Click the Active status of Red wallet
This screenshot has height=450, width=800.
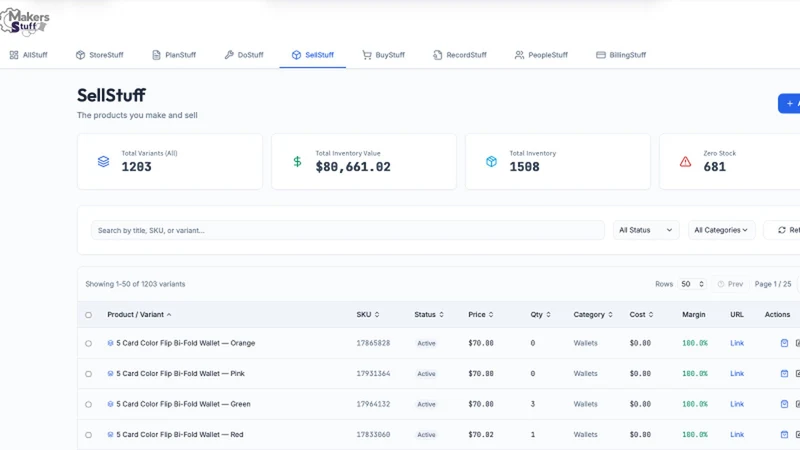pos(426,435)
